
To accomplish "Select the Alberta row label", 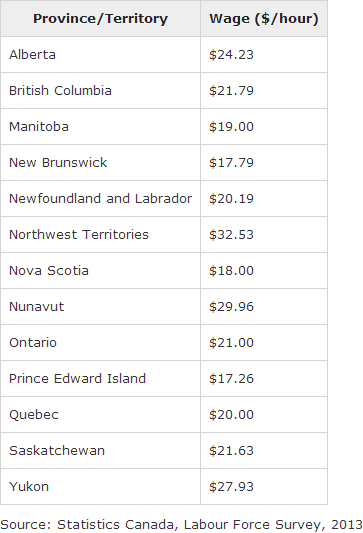I will click(x=32, y=55).
